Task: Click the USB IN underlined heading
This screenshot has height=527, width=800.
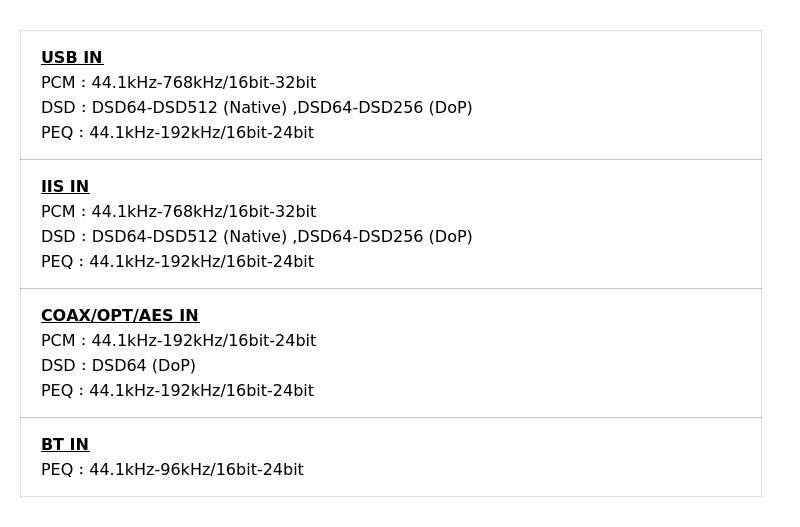Action: pyautogui.click(x=72, y=58)
